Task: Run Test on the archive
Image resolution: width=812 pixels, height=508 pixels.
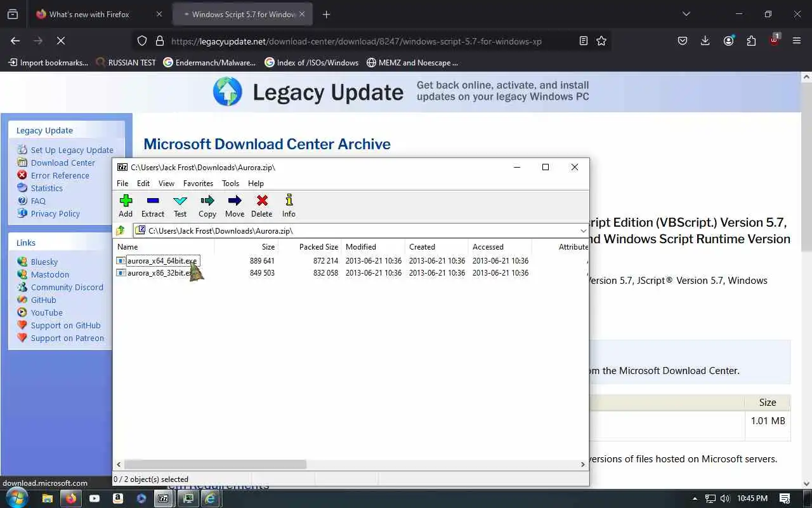Action: (x=180, y=206)
